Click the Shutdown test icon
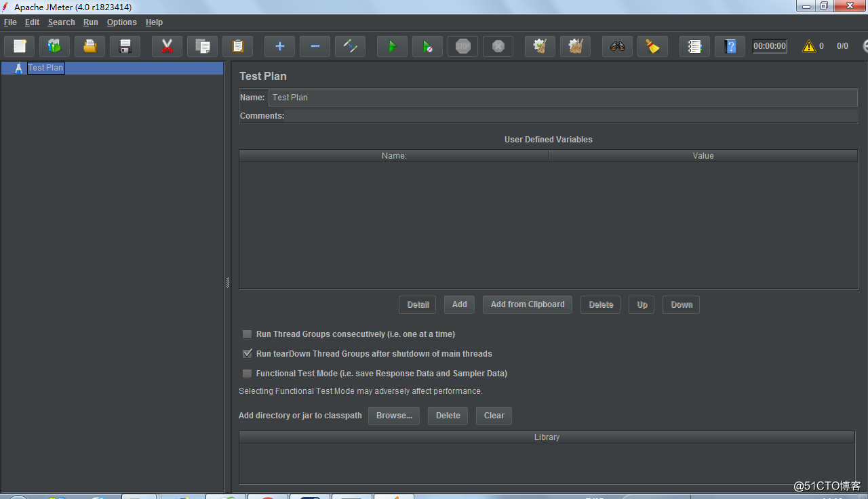 pyautogui.click(x=498, y=46)
